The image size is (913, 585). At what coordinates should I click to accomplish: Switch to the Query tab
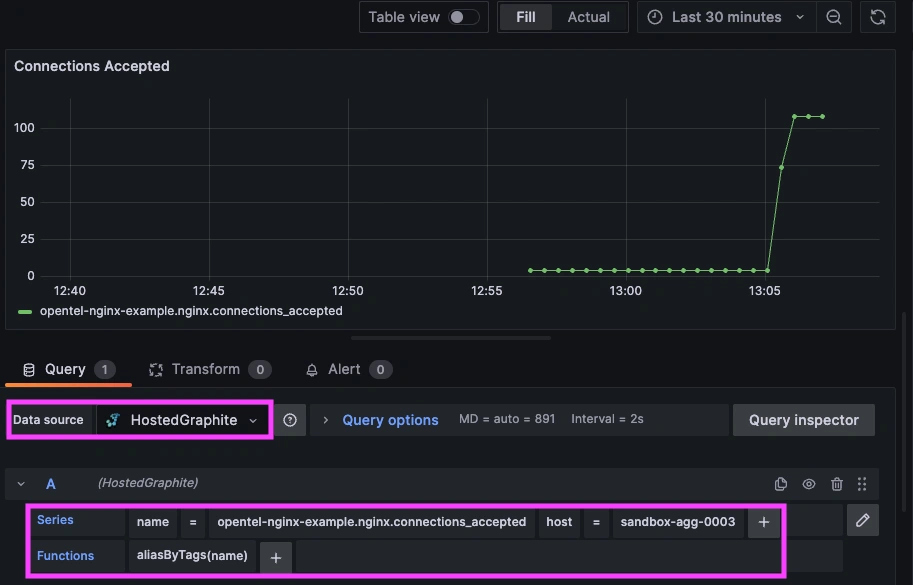(68, 369)
